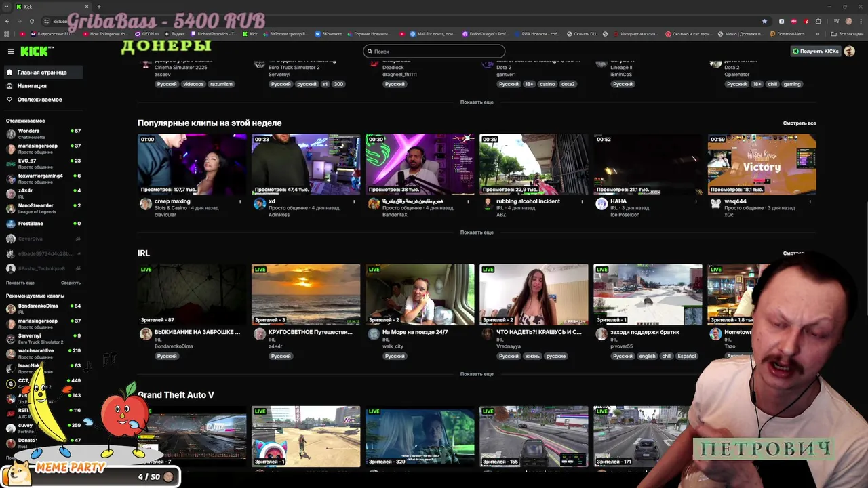Show more IRL streams via Показать еще

[x=477, y=374]
